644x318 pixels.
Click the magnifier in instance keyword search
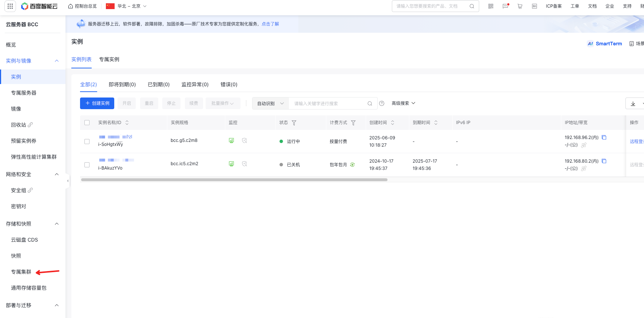370,104
